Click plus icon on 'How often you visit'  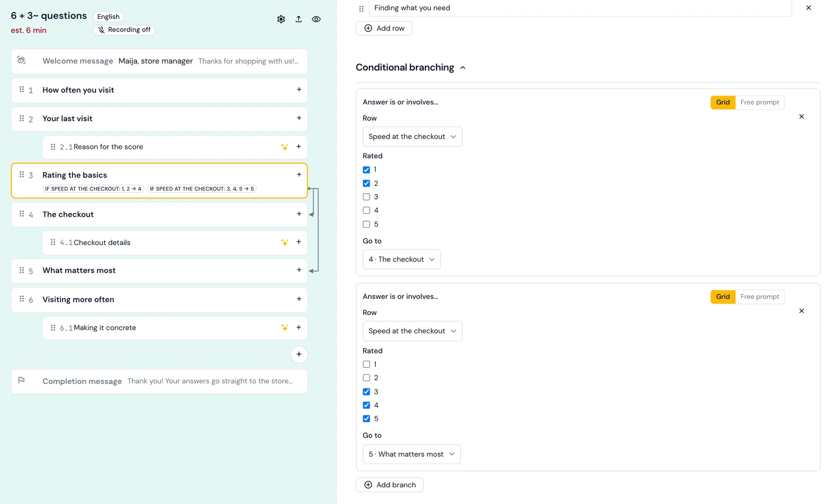click(299, 90)
